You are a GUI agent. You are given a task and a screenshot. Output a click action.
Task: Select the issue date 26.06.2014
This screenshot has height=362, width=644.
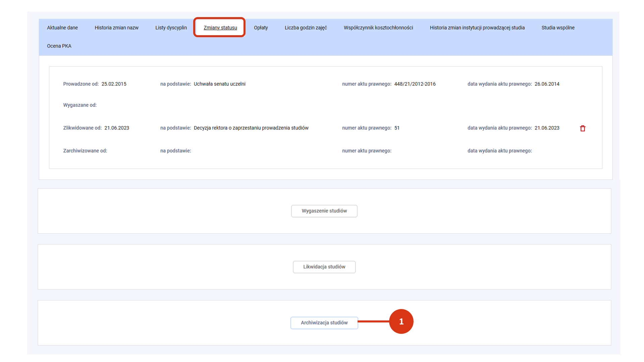[x=547, y=84]
